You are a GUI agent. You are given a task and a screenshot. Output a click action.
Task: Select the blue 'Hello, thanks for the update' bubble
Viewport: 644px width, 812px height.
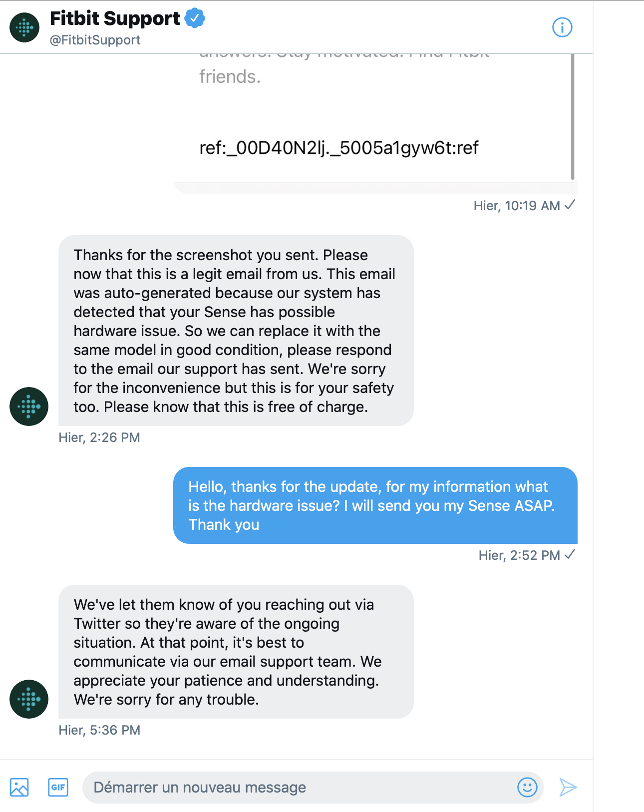[375, 505]
